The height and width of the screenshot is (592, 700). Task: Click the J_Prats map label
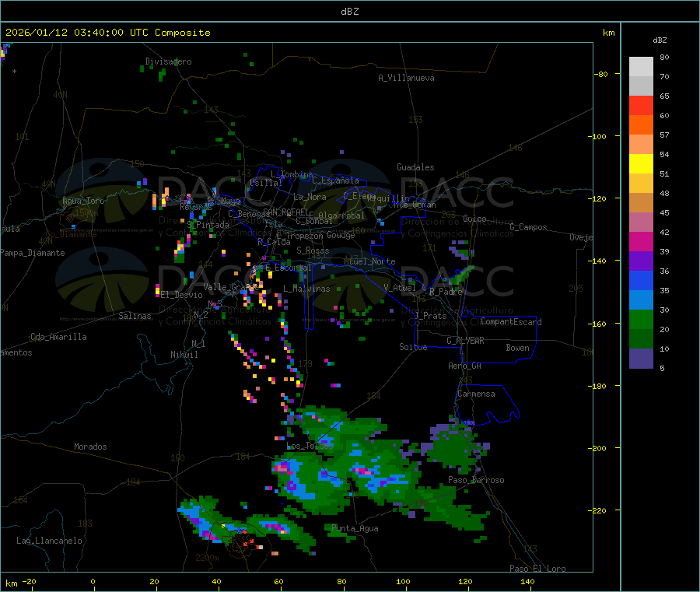tap(431, 316)
